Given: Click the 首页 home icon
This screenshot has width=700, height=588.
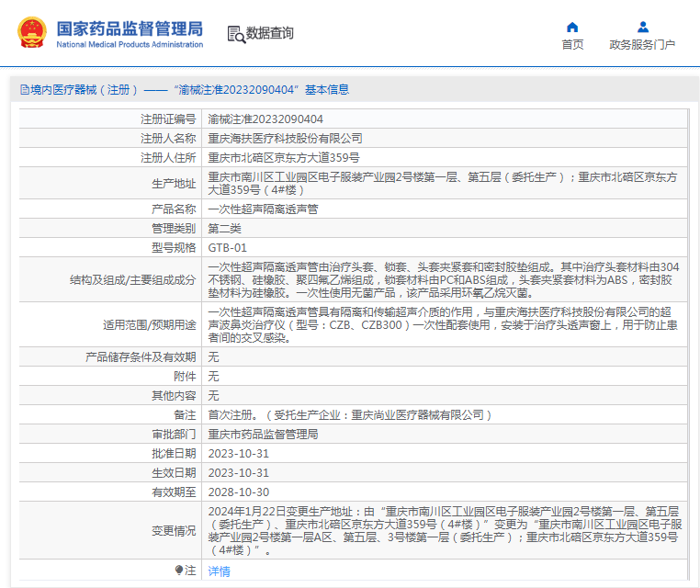Looking at the screenshot, I should (x=572, y=28).
